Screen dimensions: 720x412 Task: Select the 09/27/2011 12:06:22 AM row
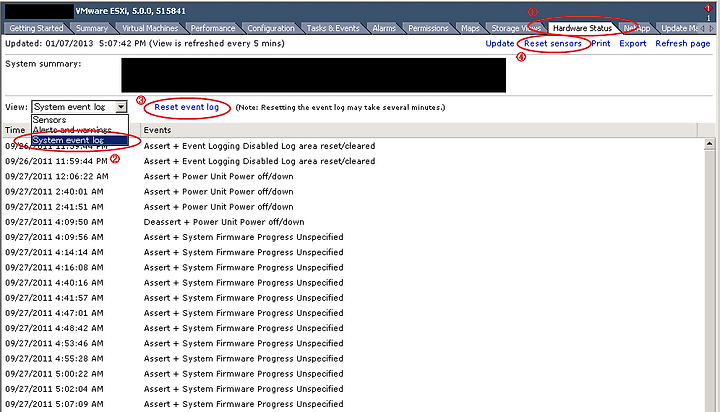pos(353,176)
